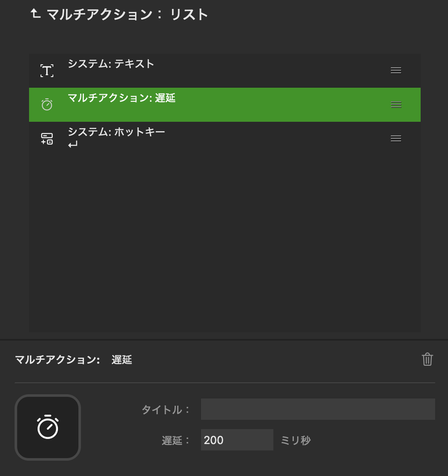Click the stopwatch icon in highlighted delay row
The width and height of the screenshot is (448, 476).
[x=47, y=105]
